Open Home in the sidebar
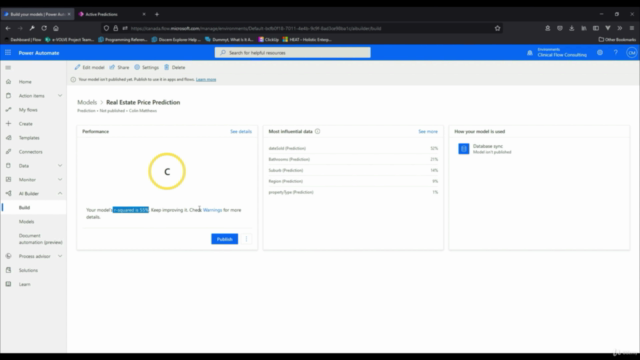 tap(25, 82)
